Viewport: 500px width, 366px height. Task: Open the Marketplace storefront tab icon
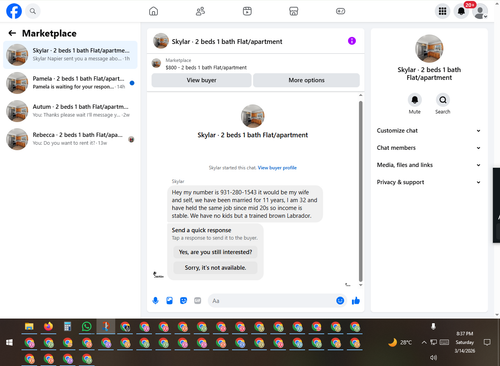294,11
